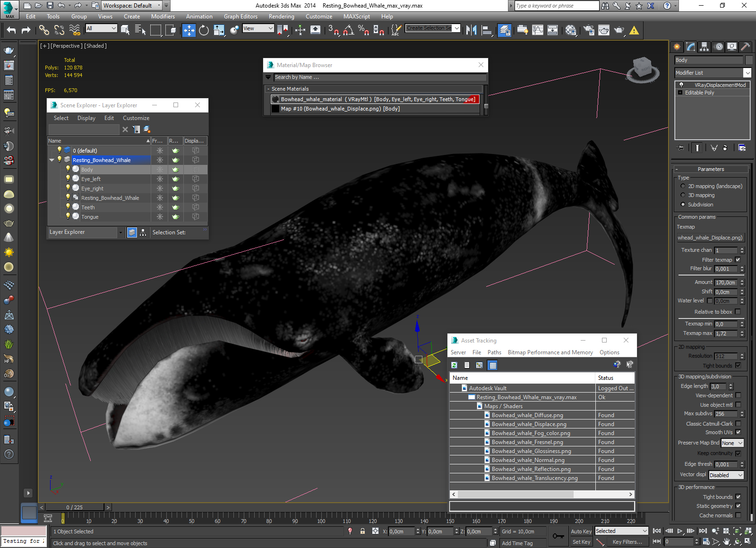Click Play Animation button
This screenshot has width=756, height=548.
pos(680,531)
